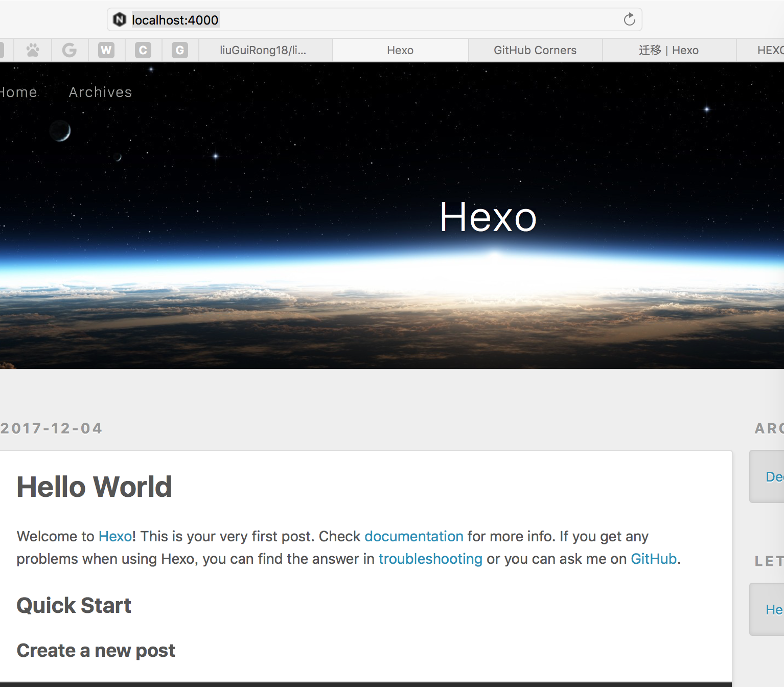Viewport: 784px width, 687px height.
Task: Click the site favicon in address bar
Action: click(120, 20)
